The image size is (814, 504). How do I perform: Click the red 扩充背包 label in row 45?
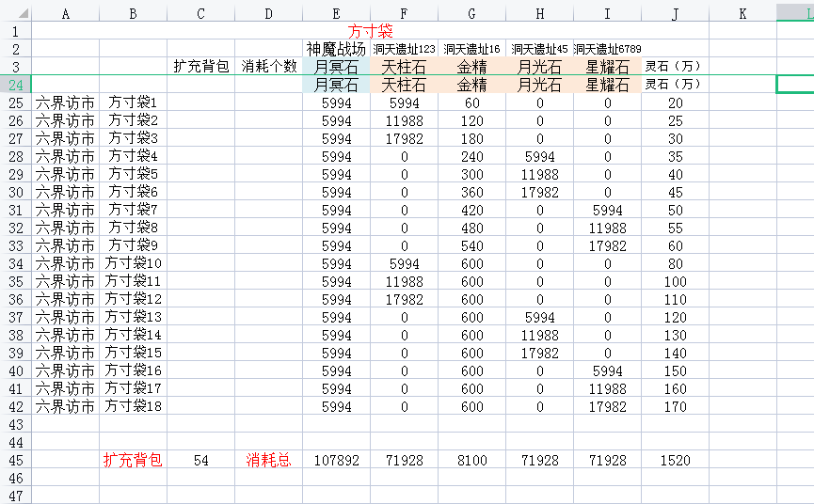(133, 460)
